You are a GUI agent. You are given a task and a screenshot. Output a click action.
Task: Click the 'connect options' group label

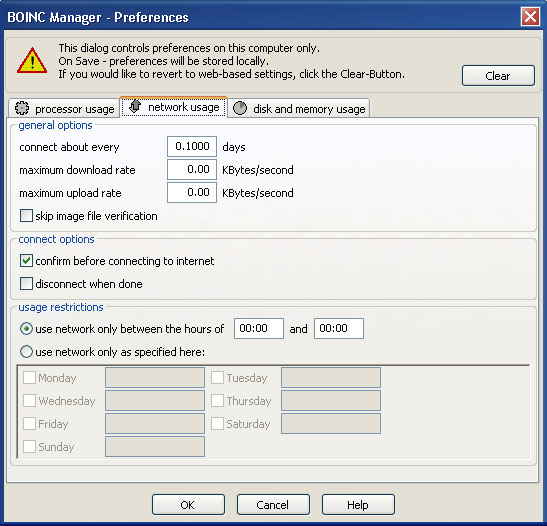(x=56, y=239)
